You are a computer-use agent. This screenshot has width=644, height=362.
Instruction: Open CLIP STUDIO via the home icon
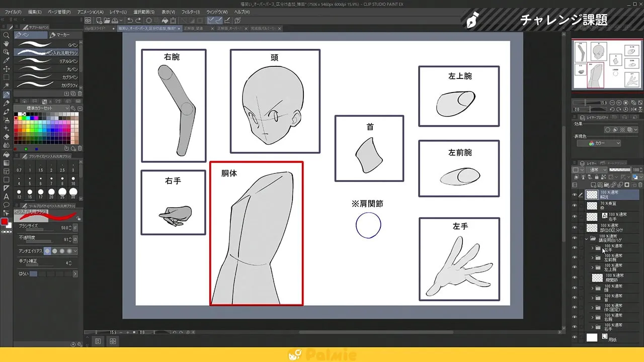coord(88,21)
